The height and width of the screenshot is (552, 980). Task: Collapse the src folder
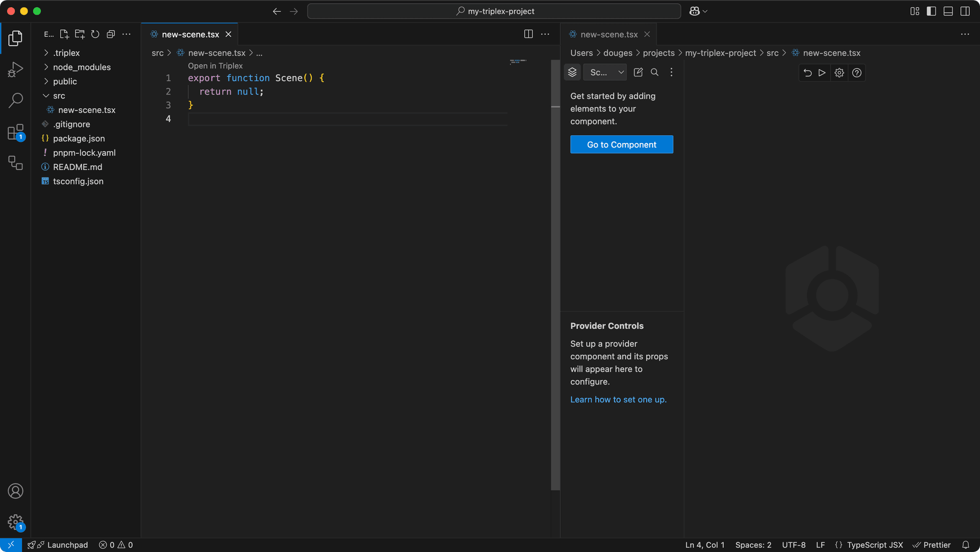point(59,95)
